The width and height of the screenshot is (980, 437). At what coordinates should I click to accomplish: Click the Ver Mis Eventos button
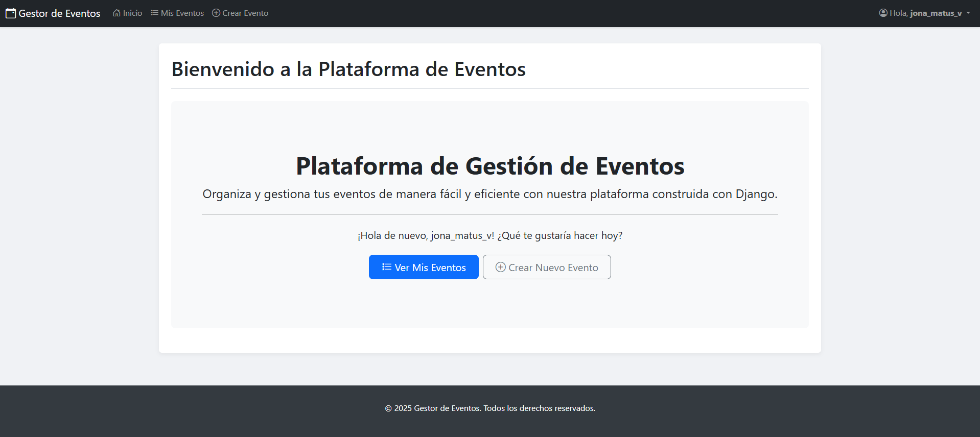point(424,267)
